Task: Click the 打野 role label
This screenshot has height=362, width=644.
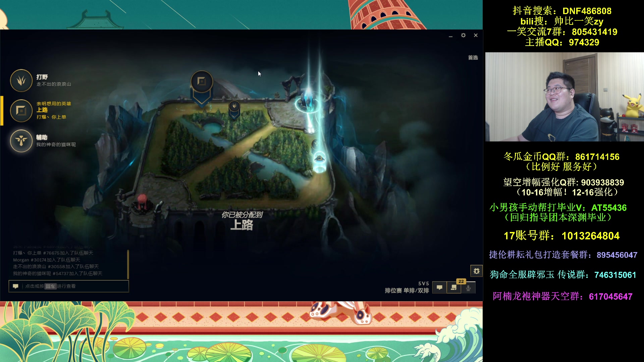Action: point(42,77)
